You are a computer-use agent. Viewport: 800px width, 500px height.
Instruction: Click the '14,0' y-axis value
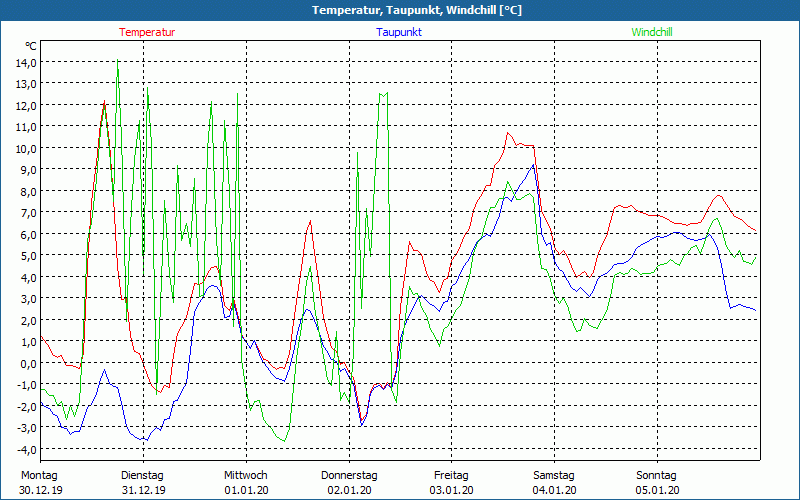click(26, 63)
